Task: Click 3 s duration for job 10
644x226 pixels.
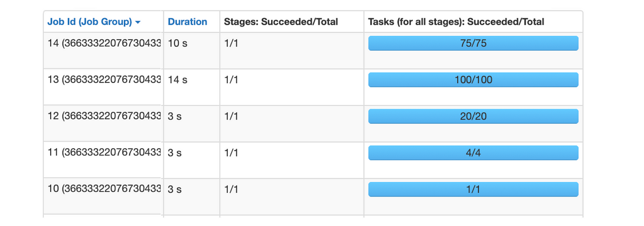Action: point(175,189)
